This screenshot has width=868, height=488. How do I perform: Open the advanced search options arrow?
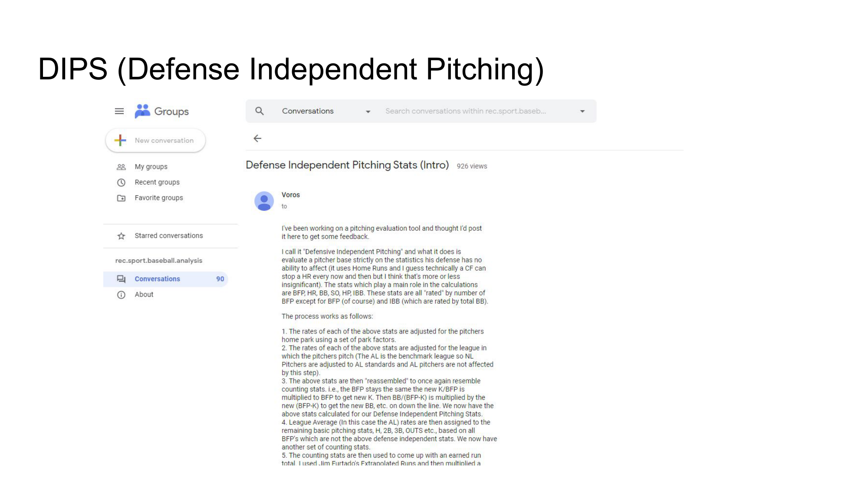pyautogui.click(x=582, y=111)
